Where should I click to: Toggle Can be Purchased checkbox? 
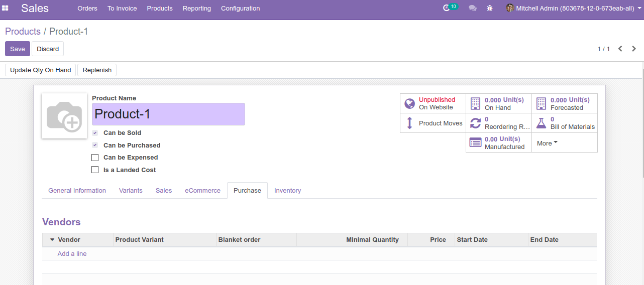95,145
